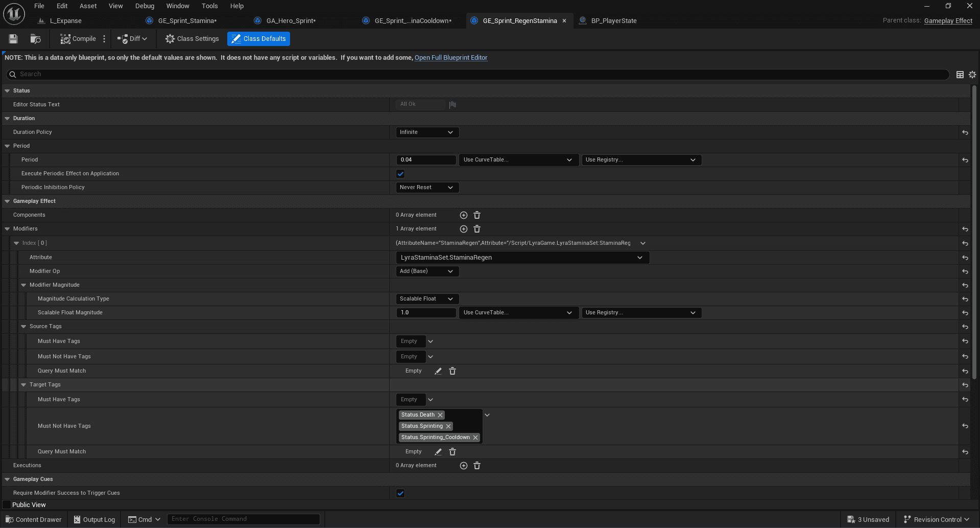Collapse the Target Tags section
980x528 pixels.
click(23, 385)
